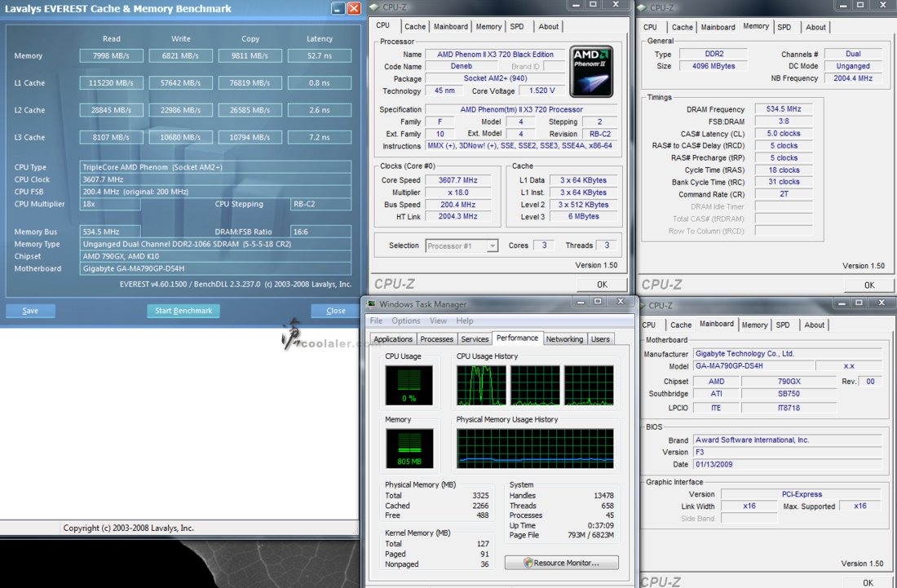Viewport: 897px width, 588px height.
Task: Click the BIOS Brand Award Software field
Action: click(788, 440)
